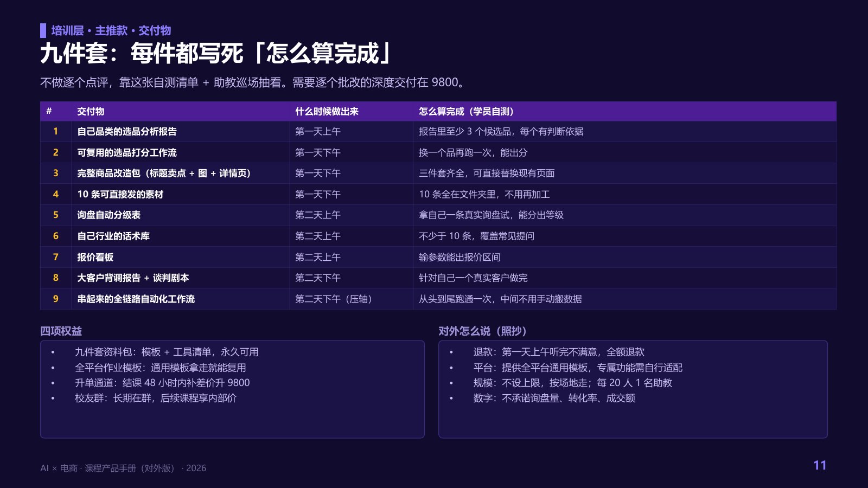
Task: Click the 第二天下午（压轴） time cell
Action: pyautogui.click(x=351, y=299)
